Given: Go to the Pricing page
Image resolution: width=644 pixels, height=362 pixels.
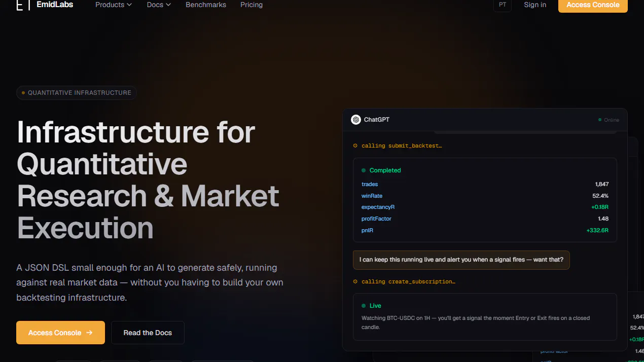Looking at the screenshot, I should tap(252, 5).
